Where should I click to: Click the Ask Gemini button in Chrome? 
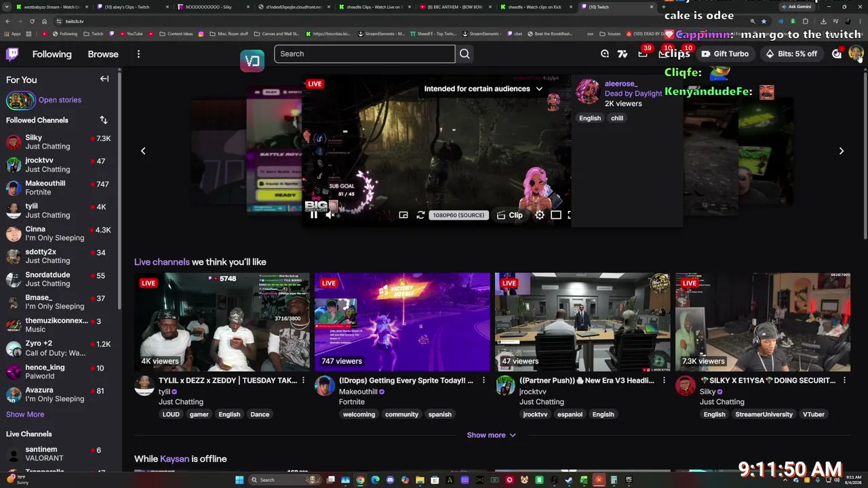pos(795,7)
